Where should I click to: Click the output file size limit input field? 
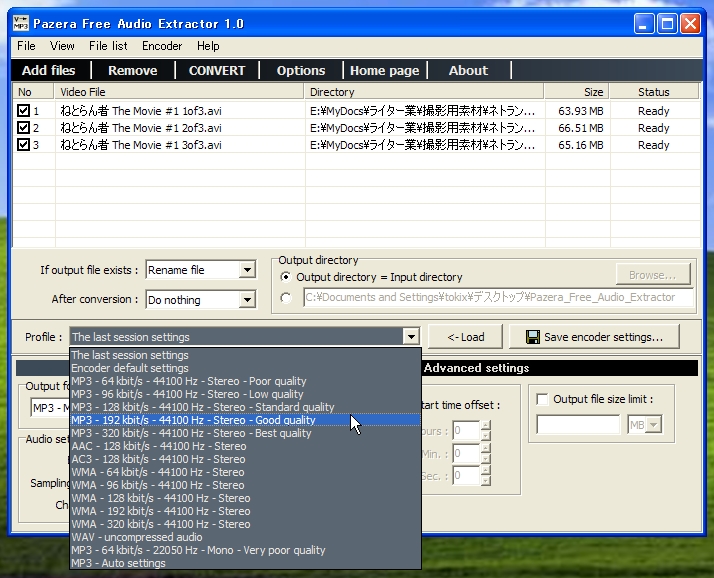(x=578, y=425)
